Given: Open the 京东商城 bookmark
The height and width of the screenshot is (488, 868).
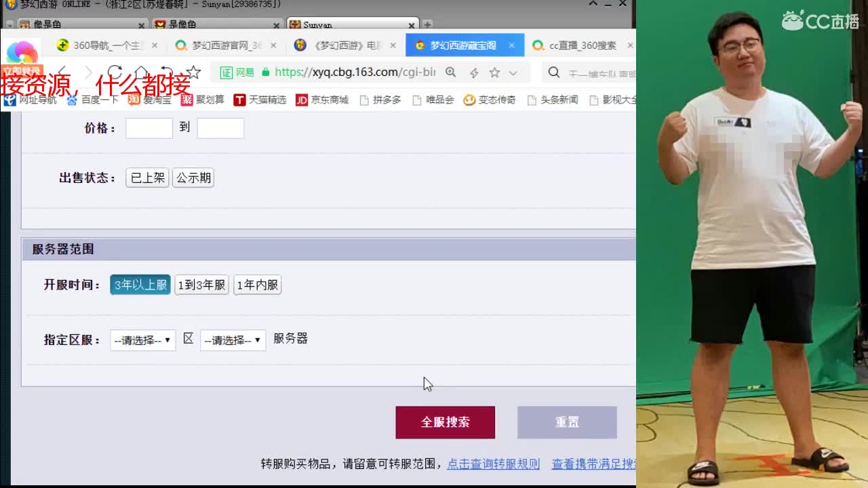Looking at the screenshot, I should coord(322,100).
